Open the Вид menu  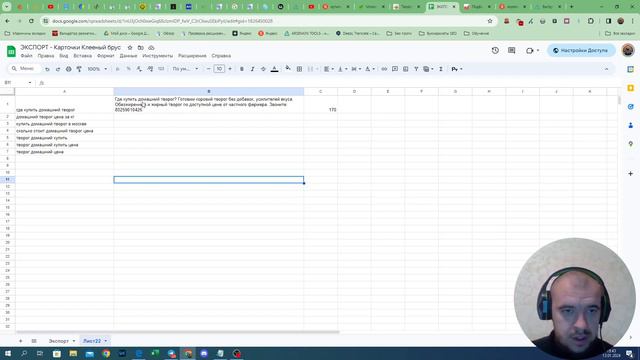(x=64, y=56)
